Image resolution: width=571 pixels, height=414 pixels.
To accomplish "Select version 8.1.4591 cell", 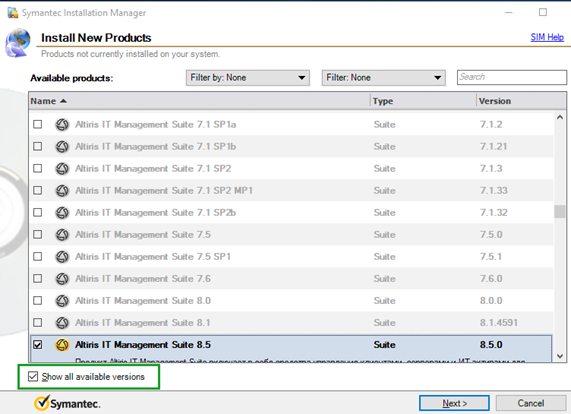I will click(499, 323).
